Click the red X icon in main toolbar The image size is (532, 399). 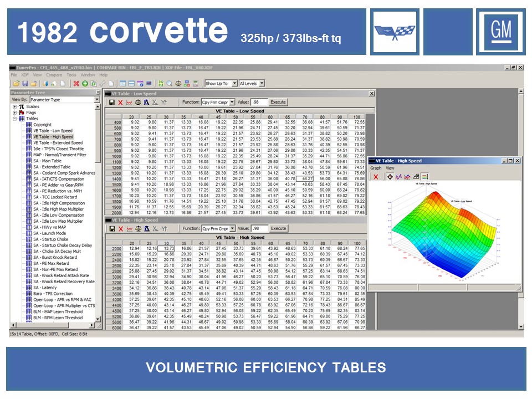pos(76,84)
